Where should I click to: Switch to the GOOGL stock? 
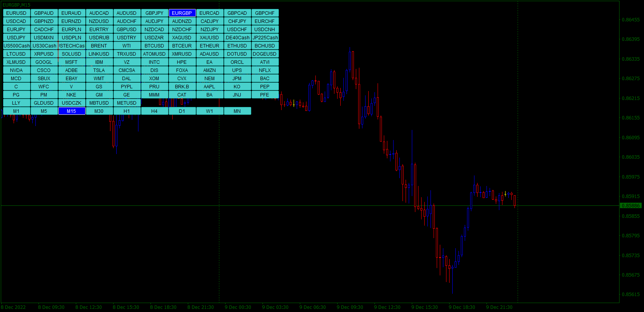click(x=44, y=62)
